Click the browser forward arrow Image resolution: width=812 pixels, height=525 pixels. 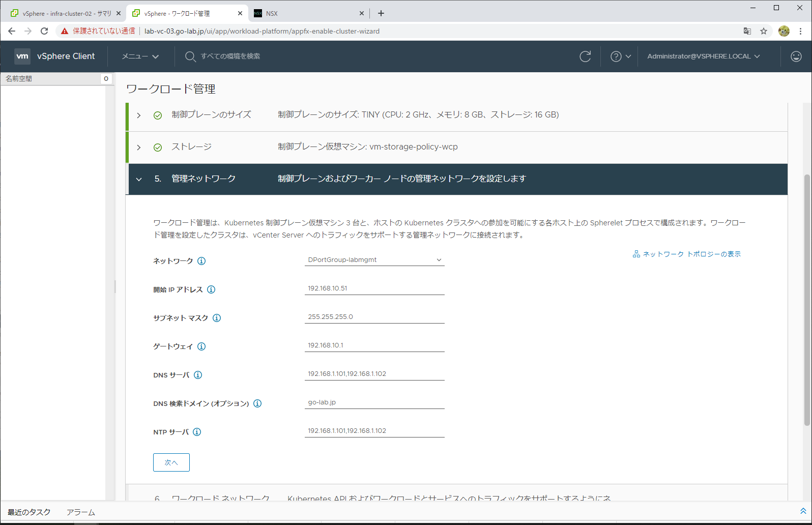pos(28,31)
